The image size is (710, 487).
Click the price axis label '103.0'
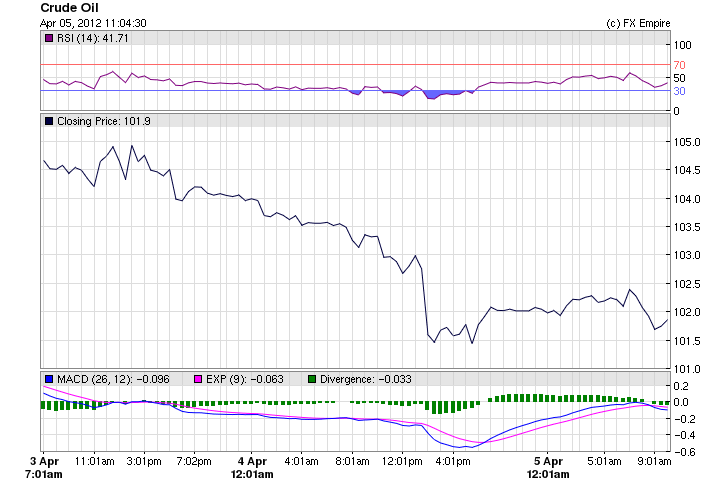[x=687, y=256]
